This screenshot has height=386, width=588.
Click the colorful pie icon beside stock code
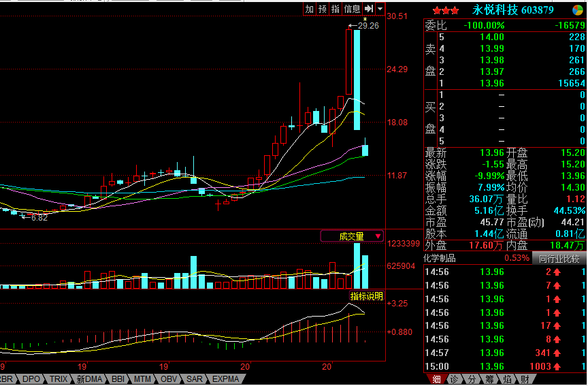coord(578,10)
